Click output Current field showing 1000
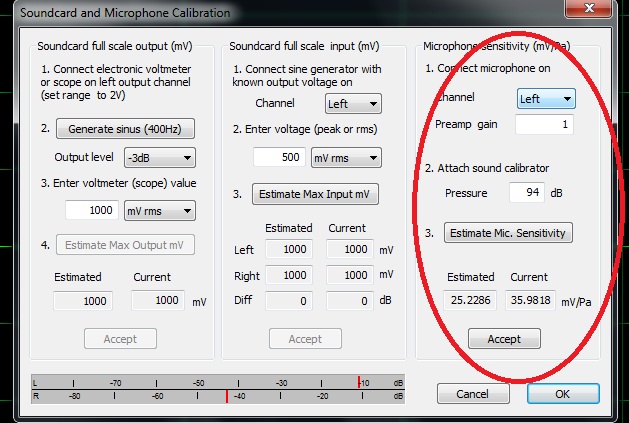 (158, 300)
